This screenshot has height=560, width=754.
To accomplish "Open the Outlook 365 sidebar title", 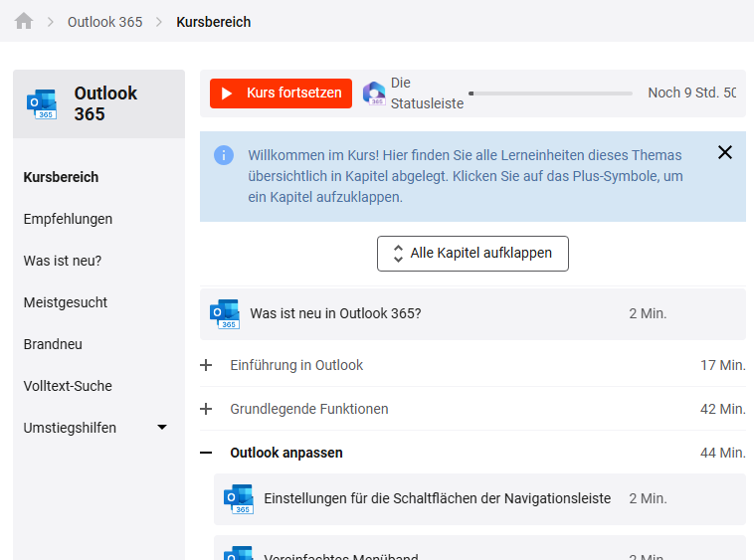I will click(105, 103).
